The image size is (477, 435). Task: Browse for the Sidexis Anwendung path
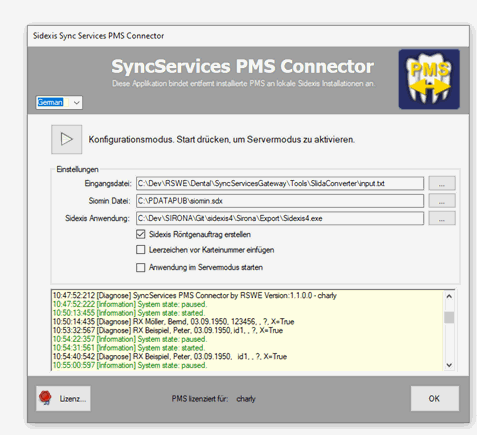442,218
